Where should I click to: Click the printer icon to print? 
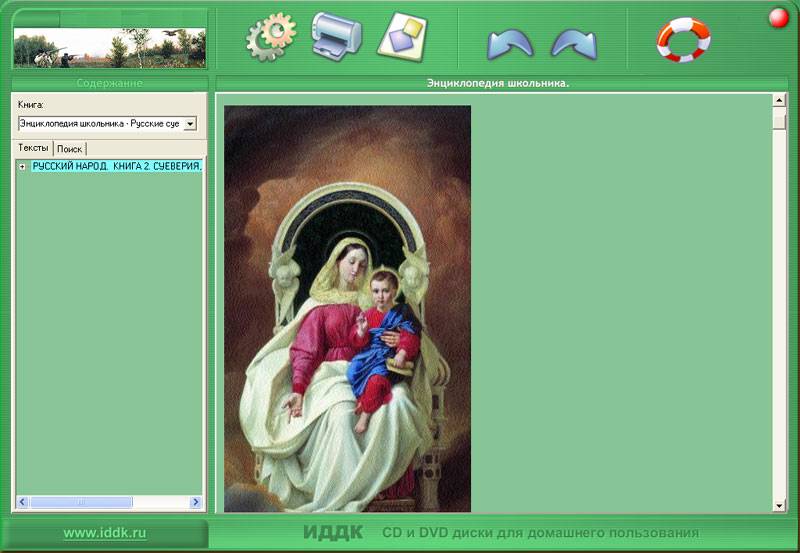coord(335,36)
